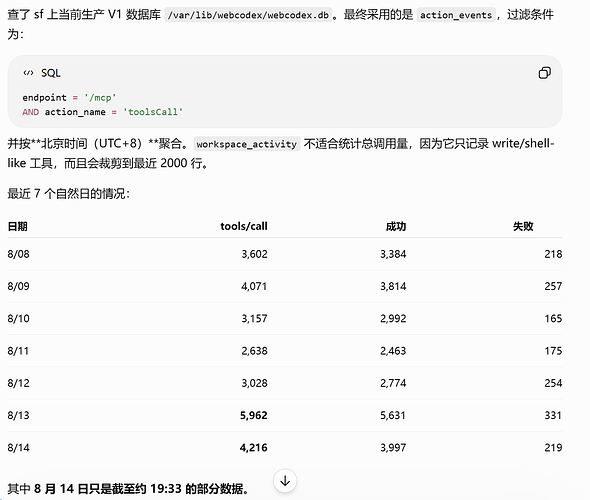
Task: Click the '/mcp' string in code
Action: point(100,97)
